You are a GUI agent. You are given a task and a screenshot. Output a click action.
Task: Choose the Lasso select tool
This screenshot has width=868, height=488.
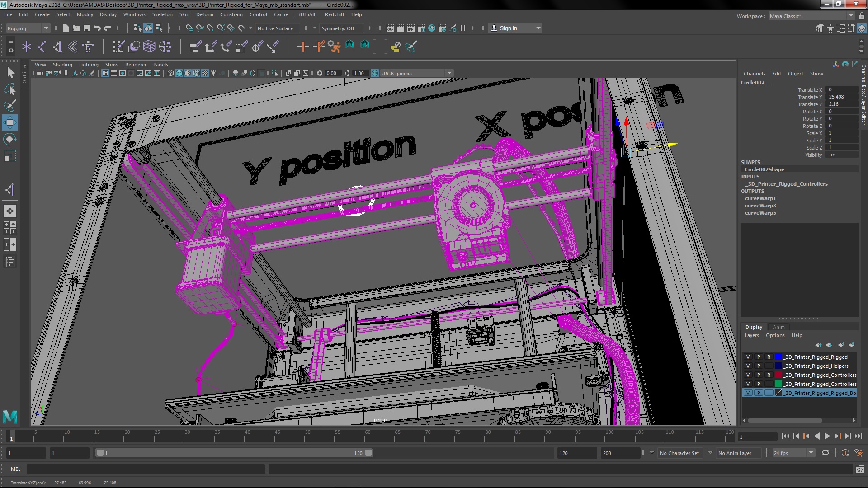pyautogui.click(x=10, y=89)
